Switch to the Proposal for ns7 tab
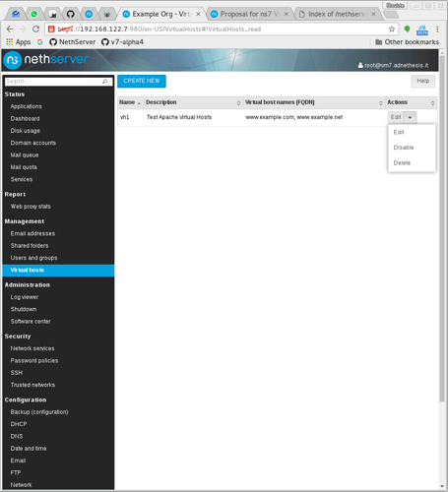This screenshot has height=492, width=448. pyautogui.click(x=249, y=14)
